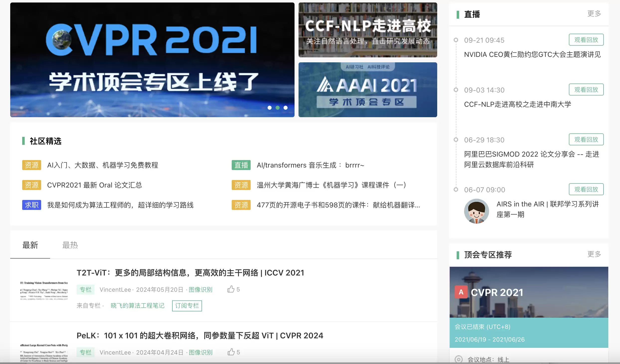Open CVPR2021 最新 Oral 论文汇总
620x364 pixels.
(95, 185)
